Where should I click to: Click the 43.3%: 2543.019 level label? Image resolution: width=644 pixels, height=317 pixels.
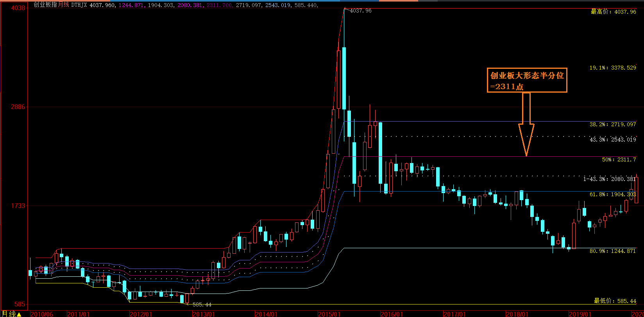[x=613, y=140]
